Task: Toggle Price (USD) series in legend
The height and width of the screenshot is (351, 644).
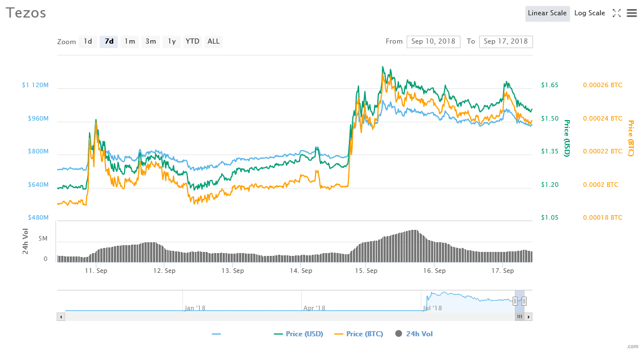Action: pos(298,334)
